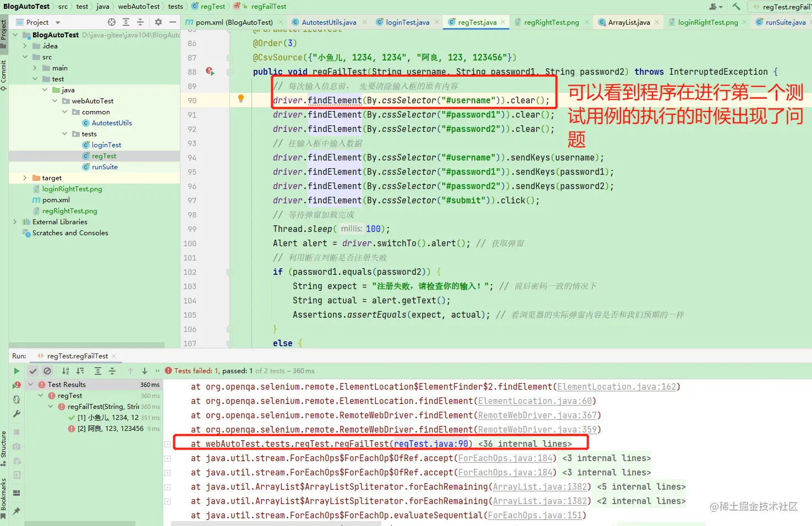Show more test toolbar actions chevron
The image size is (812, 526).
tap(157, 371)
